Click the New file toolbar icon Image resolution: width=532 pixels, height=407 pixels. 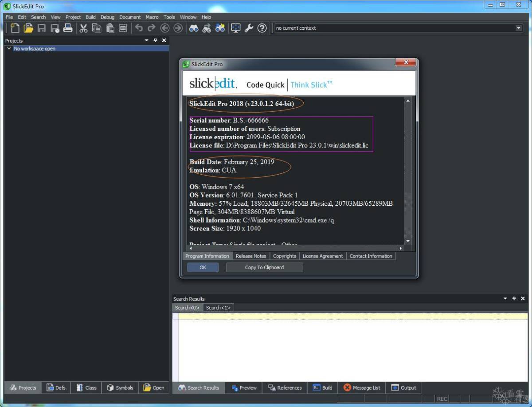[x=15, y=28]
